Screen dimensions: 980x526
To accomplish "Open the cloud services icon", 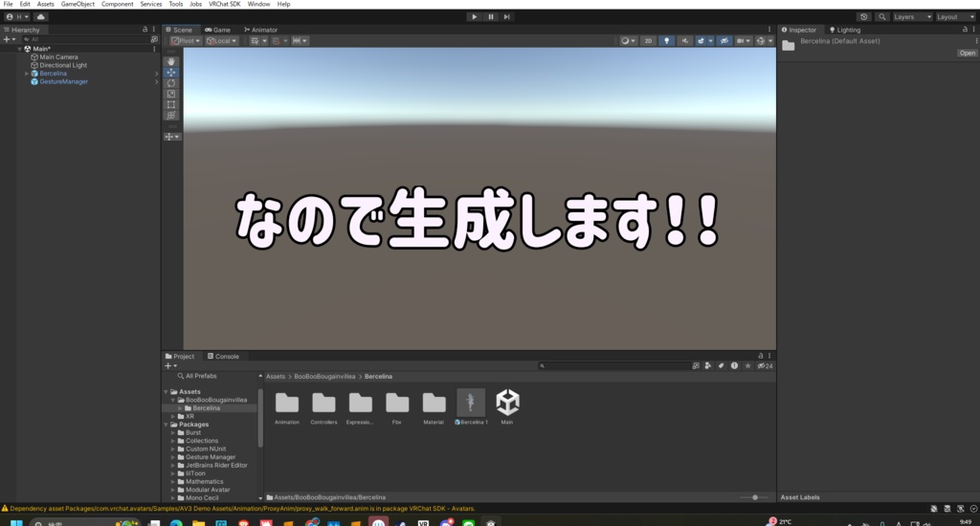I will 40,17.
